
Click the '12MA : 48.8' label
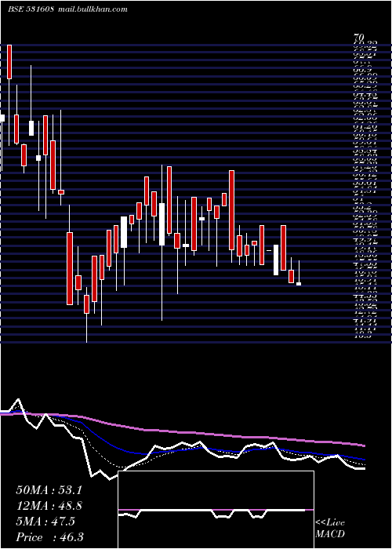click(49, 506)
